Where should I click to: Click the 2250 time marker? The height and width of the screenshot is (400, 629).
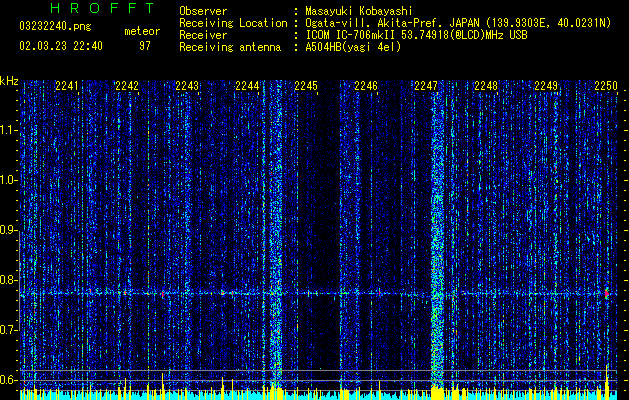[x=606, y=86]
